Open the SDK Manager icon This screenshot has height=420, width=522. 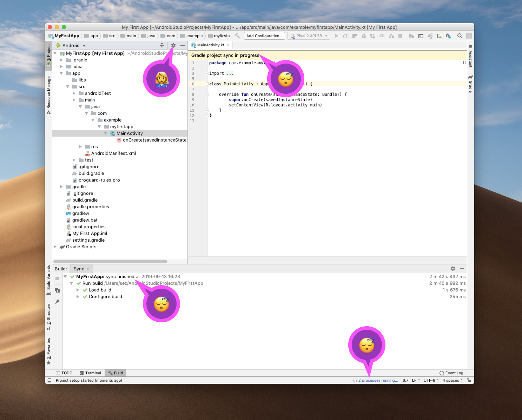tap(448, 36)
